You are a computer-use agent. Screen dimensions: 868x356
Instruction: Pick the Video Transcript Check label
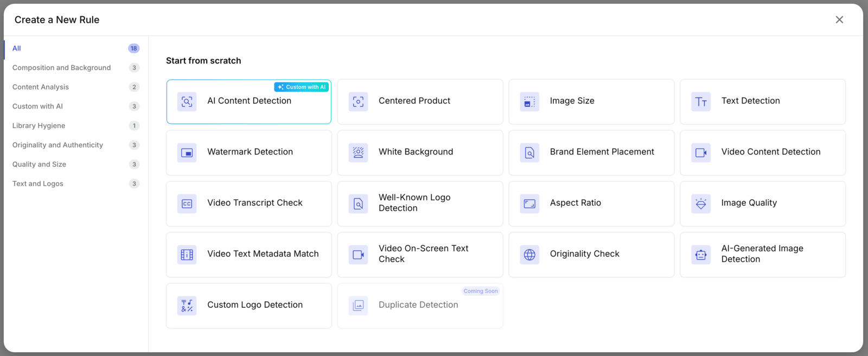click(255, 203)
